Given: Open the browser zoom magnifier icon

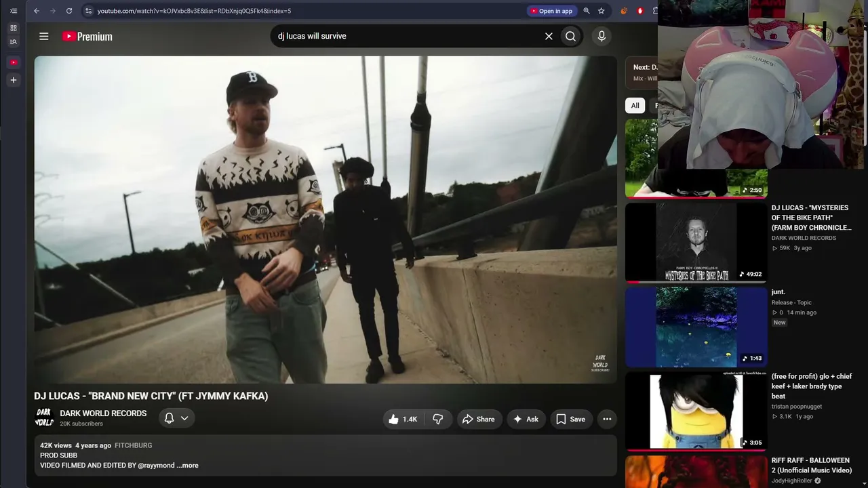Looking at the screenshot, I should pyautogui.click(x=587, y=11).
